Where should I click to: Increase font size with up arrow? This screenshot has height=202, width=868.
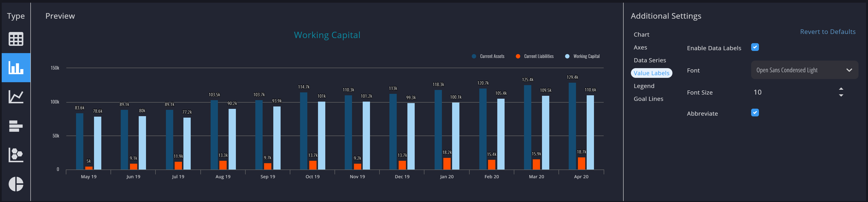[x=841, y=89]
